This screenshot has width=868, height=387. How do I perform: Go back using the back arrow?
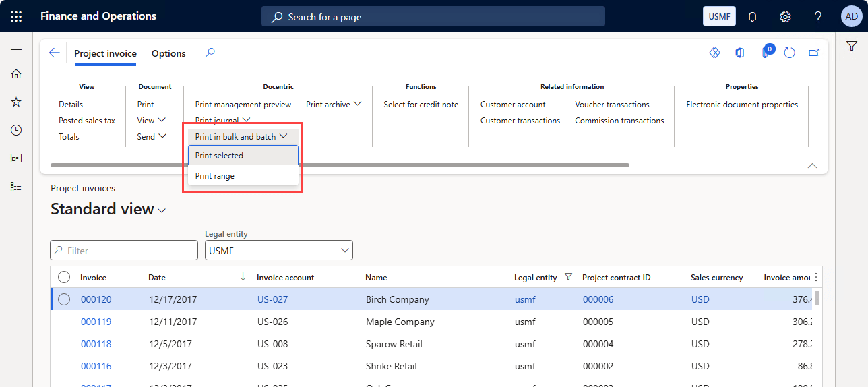[55, 53]
